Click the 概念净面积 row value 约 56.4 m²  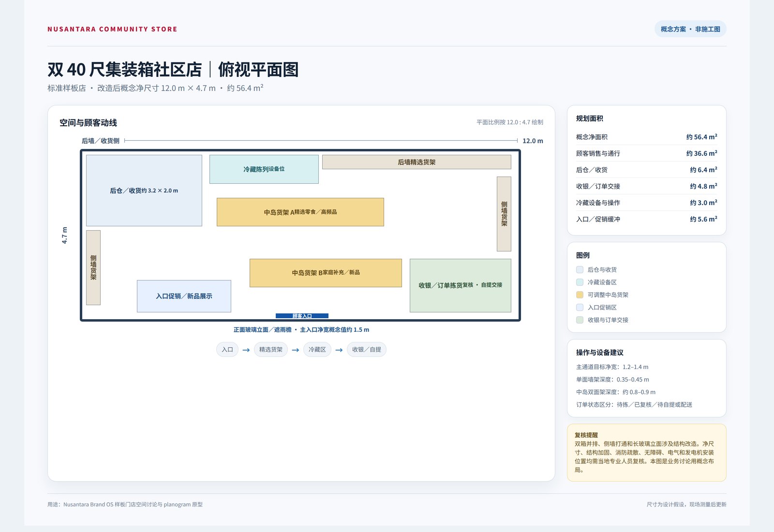pyautogui.click(x=701, y=137)
